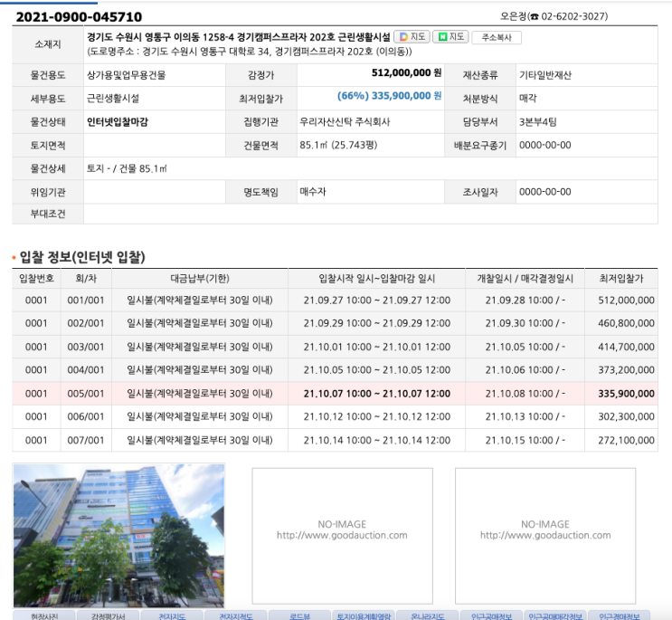Click the 인터넷입찰마감 status text
672x620 pixels.
[x=117, y=122]
